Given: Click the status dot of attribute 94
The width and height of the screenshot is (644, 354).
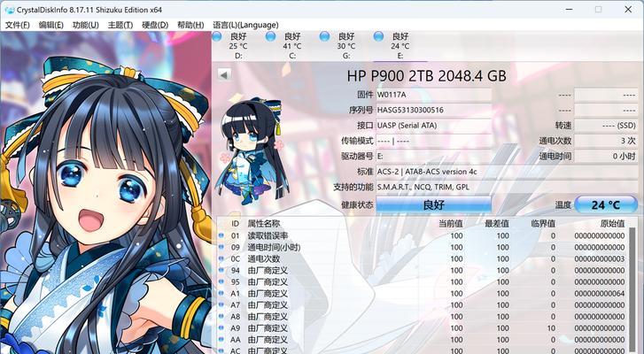Looking at the screenshot, I should 221,270.
